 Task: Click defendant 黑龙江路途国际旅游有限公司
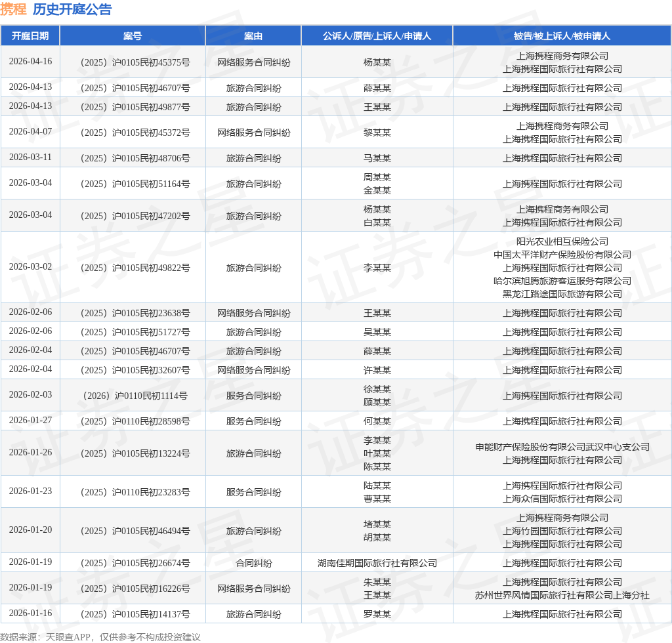pos(562,295)
